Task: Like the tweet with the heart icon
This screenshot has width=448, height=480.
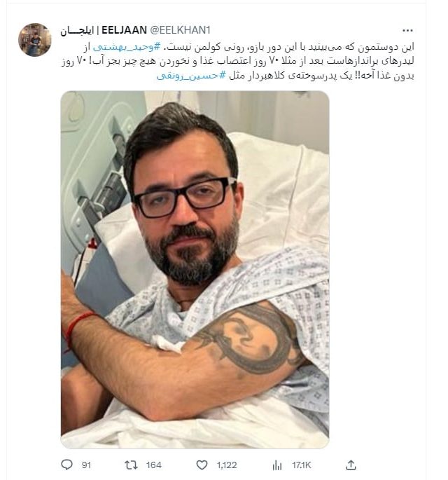Action: coord(202,465)
